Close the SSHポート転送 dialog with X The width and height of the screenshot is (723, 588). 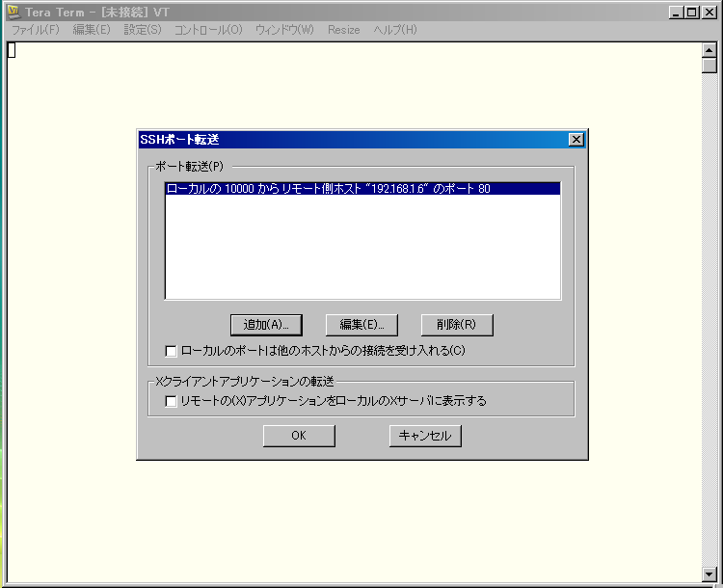(576, 140)
